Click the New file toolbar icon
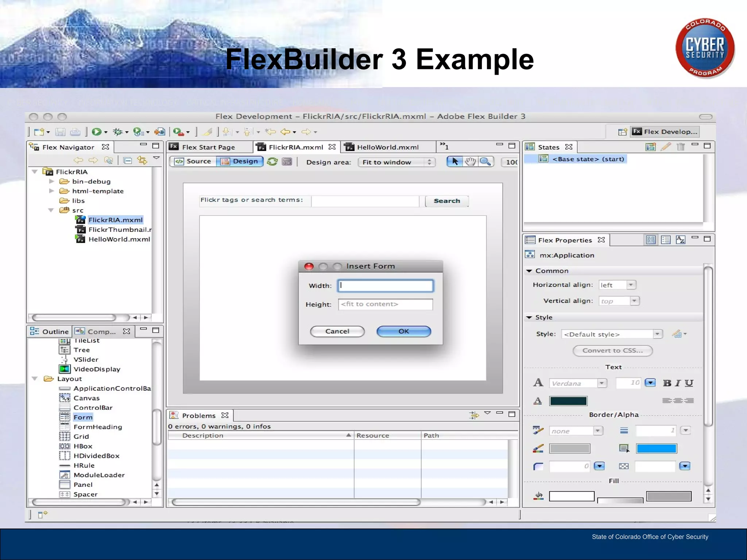 pyautogui.click(x=39, y=132)
